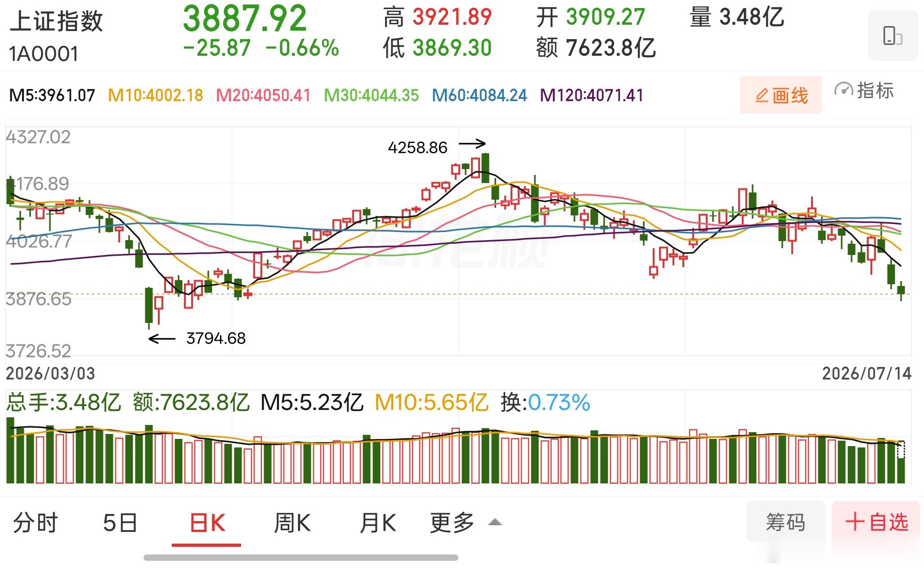Tap the y-axis value 3726.52

[x=38, y=351]
